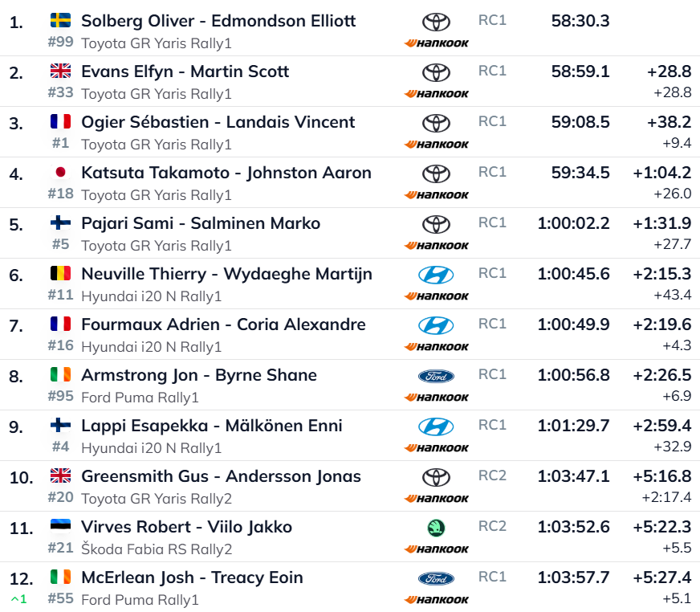Screen dimensions: 700x612
Task: Click the Škoda logo in Virves' row
Action: tap(436, 528)
